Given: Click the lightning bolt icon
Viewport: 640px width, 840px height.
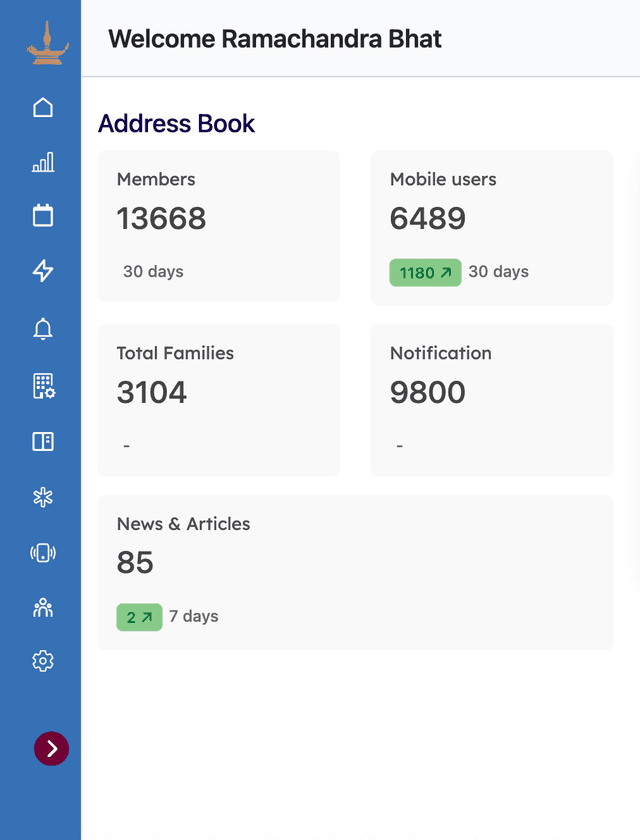Looking at the screenshot, I should [42, 270].
